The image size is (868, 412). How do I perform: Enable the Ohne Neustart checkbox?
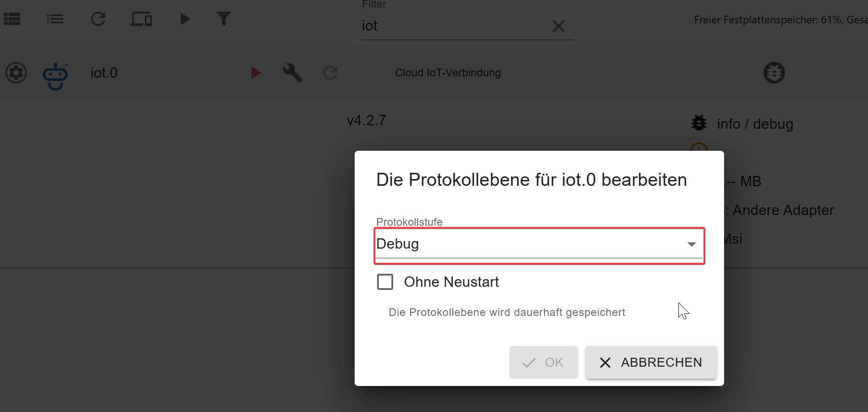coord(385,282)
